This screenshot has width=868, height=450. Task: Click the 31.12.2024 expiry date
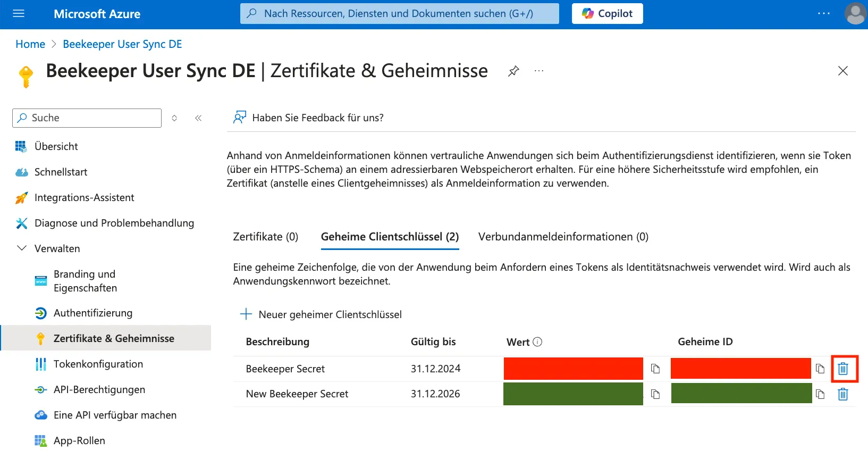(x=435, y=369)
